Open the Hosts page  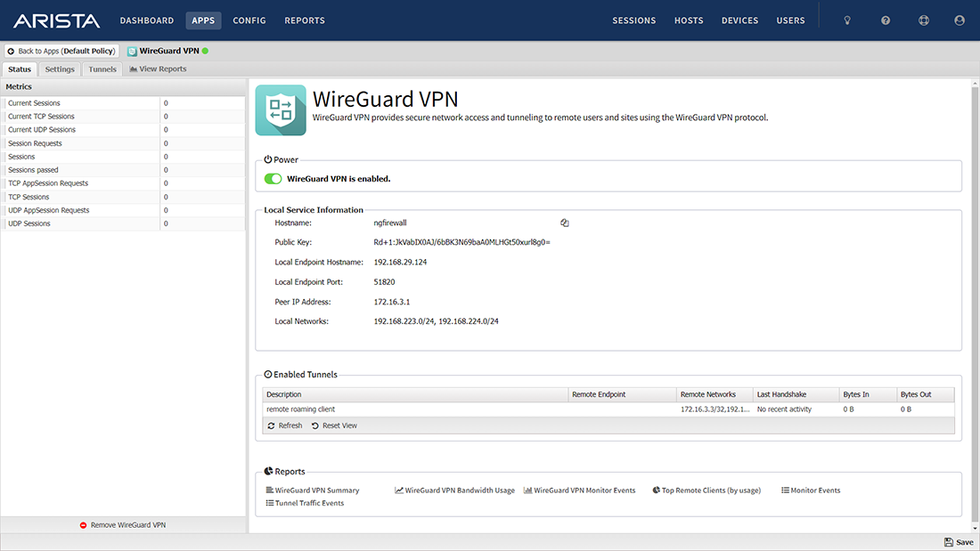click(689, 20)
